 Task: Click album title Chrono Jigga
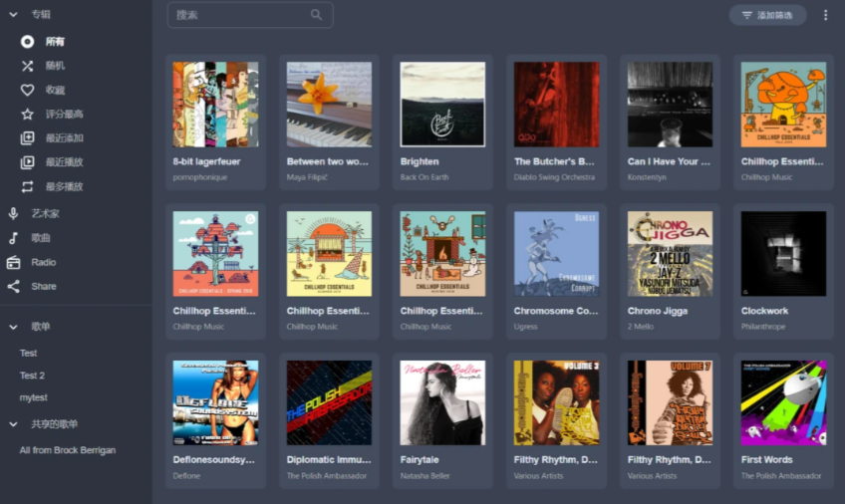tap(658, 311)
